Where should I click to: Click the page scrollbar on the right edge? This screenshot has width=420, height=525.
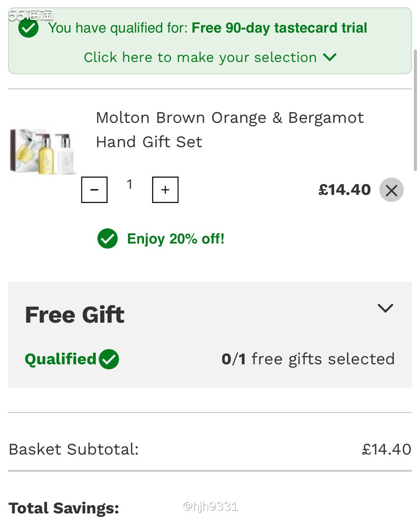click(415, 109)
